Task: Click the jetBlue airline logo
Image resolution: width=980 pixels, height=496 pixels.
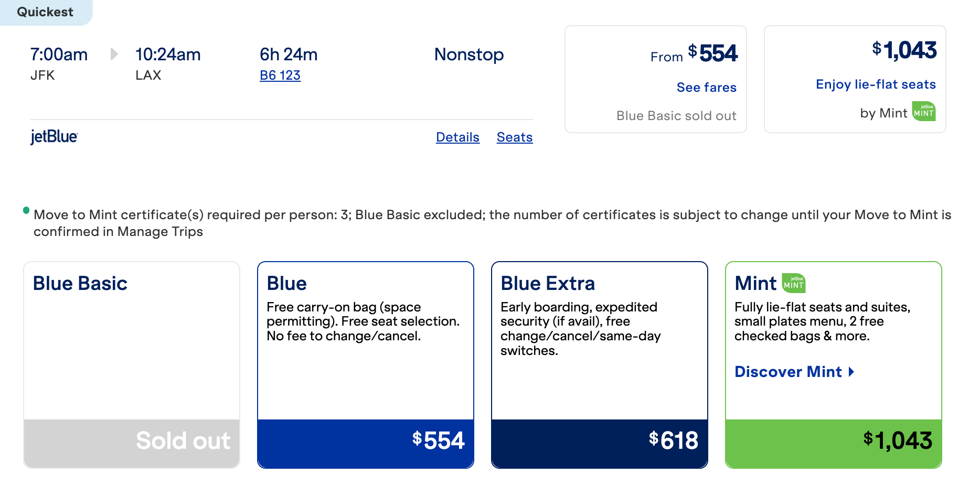Action: coord(54,137)
